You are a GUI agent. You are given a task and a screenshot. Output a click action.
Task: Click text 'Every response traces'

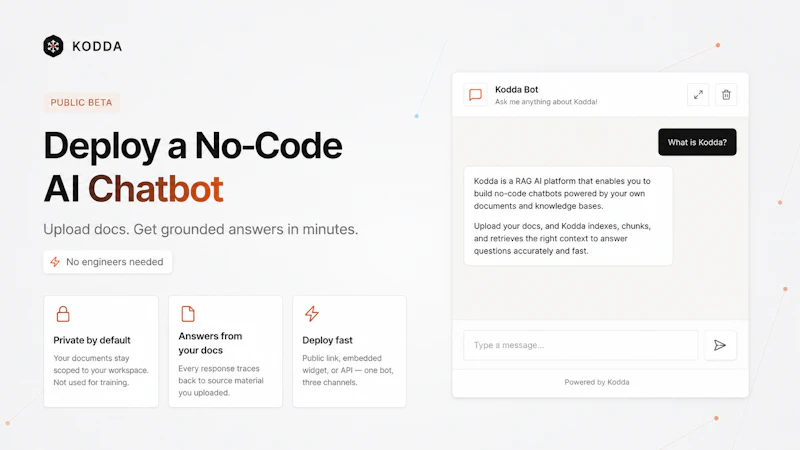(219, 368)
